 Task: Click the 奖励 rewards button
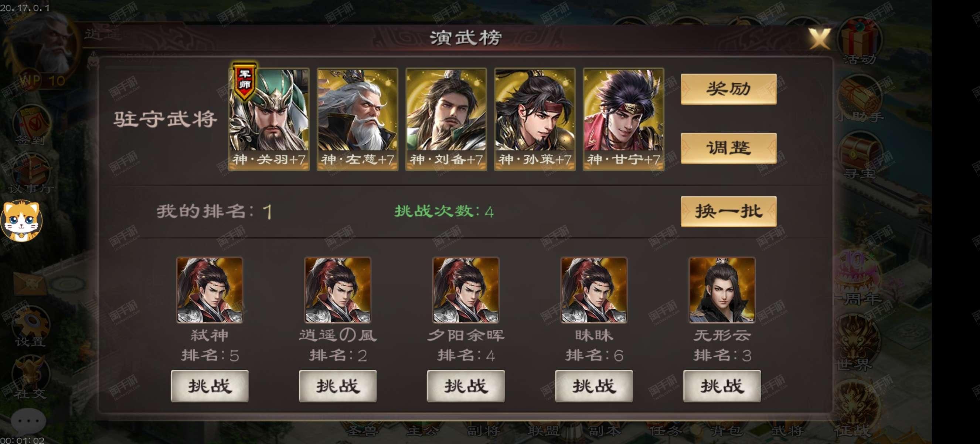(728, 89)
